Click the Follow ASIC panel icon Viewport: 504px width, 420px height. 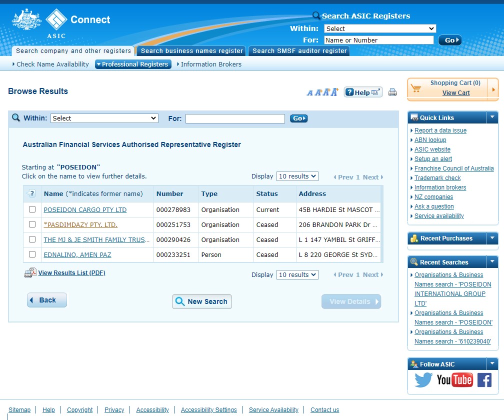[x=414, y=364]
